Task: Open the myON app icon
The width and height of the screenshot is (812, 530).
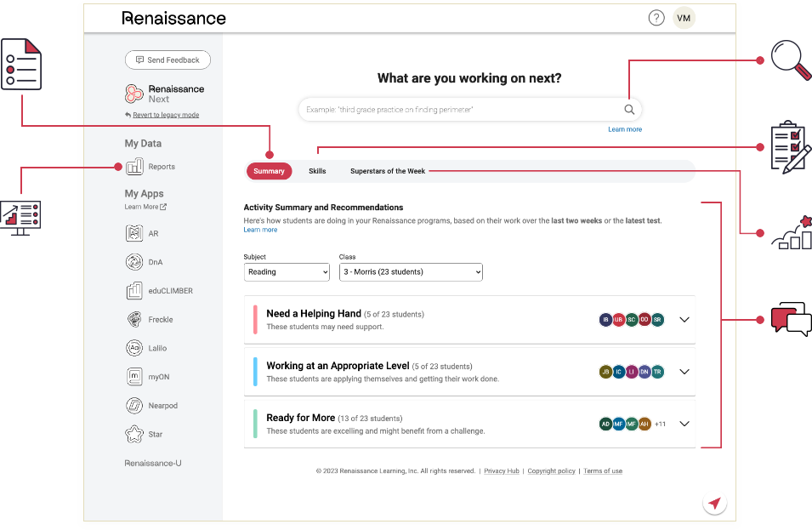Action: click(x=134, y=377)
